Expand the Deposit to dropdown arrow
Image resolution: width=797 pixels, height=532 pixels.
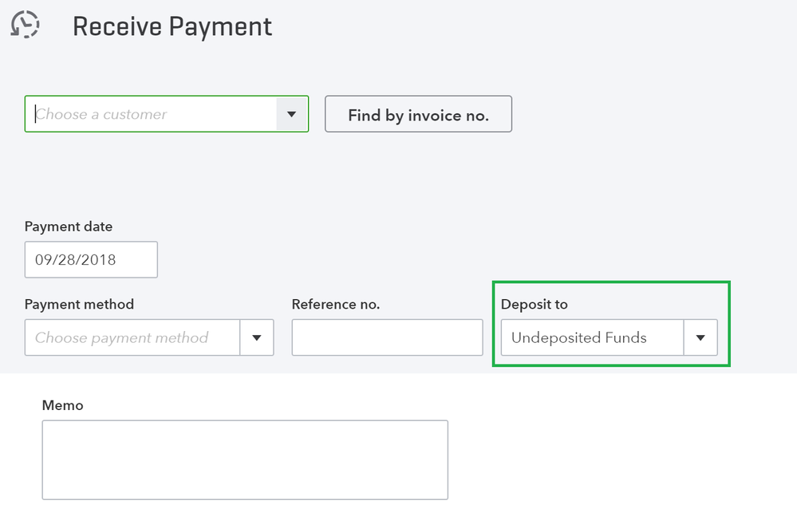[700, 337]
